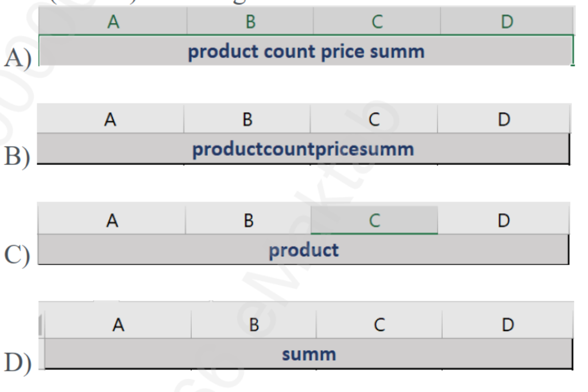The image size is (588, 392).
Task: Click column A header in option A's table
Action: 113,22
